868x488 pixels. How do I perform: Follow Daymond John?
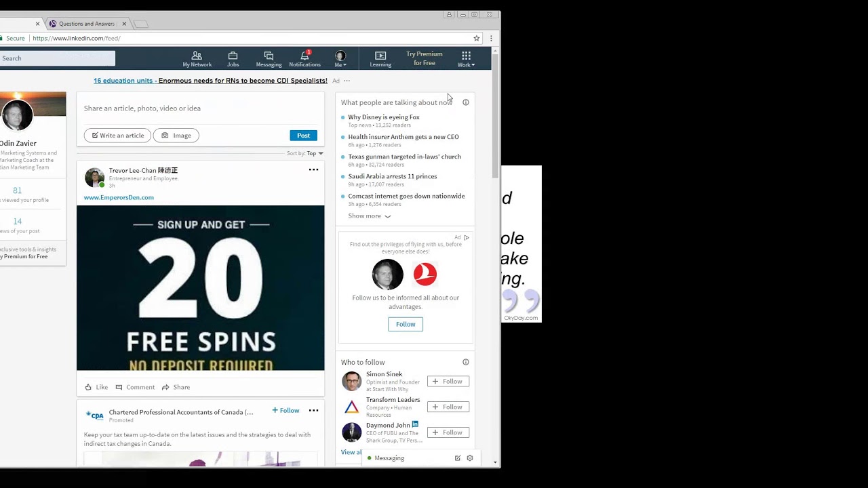[x=448, y=432]
